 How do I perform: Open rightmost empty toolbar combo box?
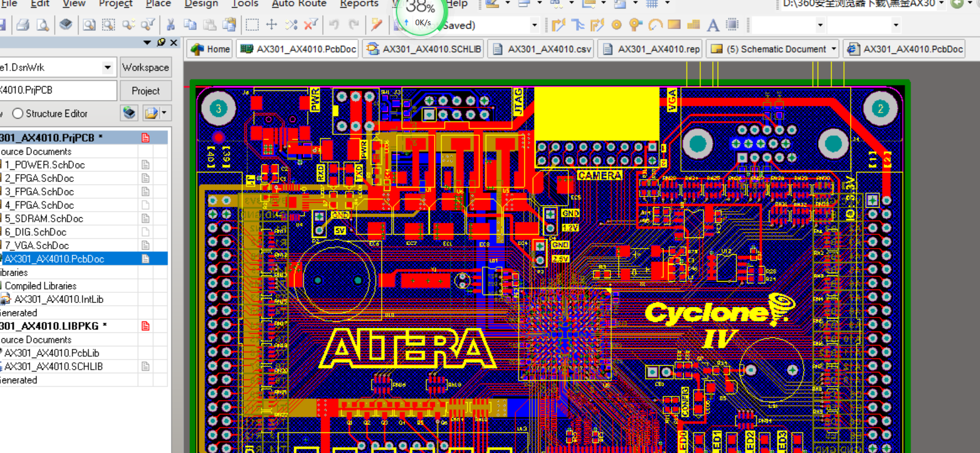pos(896,25)
